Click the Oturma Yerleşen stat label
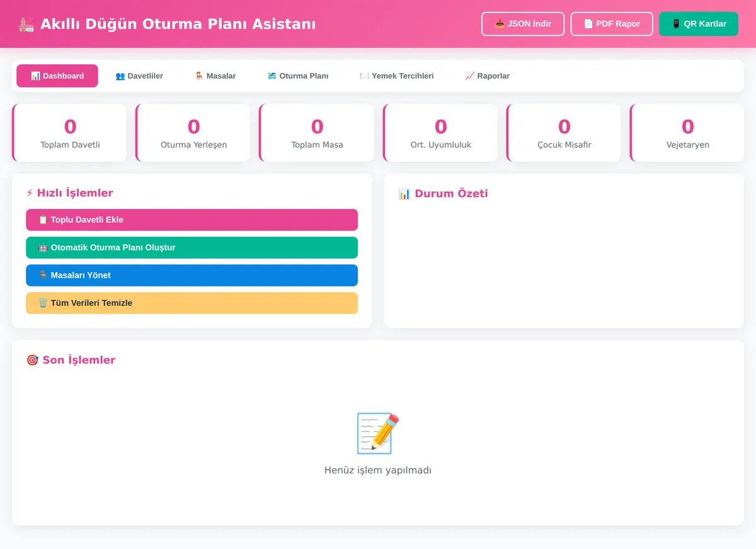The image size is (756, 549). click(194, 145)
